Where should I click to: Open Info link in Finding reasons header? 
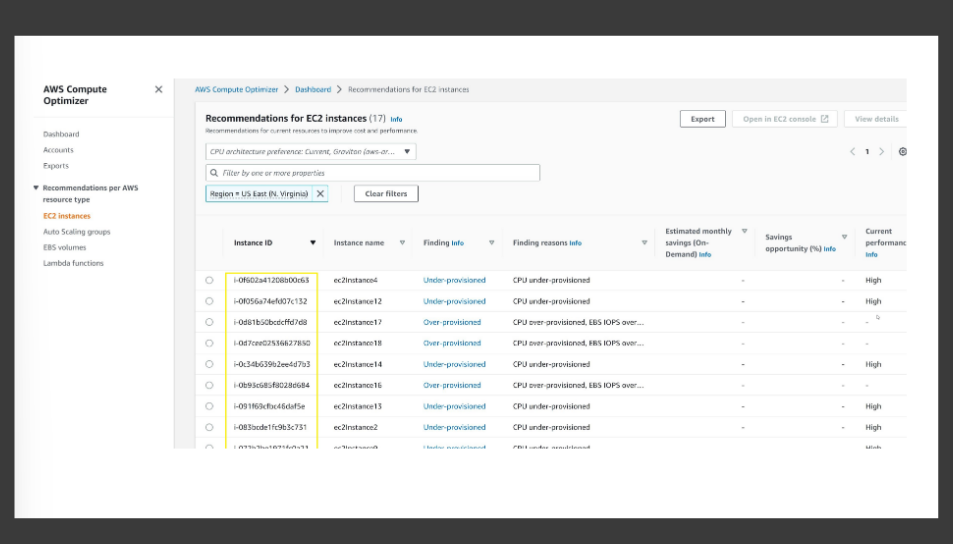[x=575, y=243]
